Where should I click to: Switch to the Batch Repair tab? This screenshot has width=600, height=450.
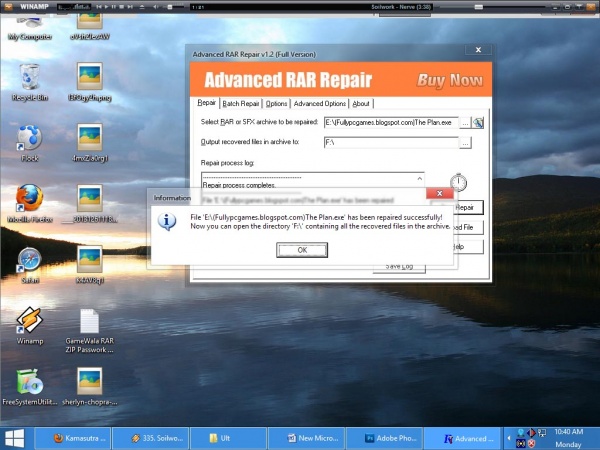click(x=241, y=103)
